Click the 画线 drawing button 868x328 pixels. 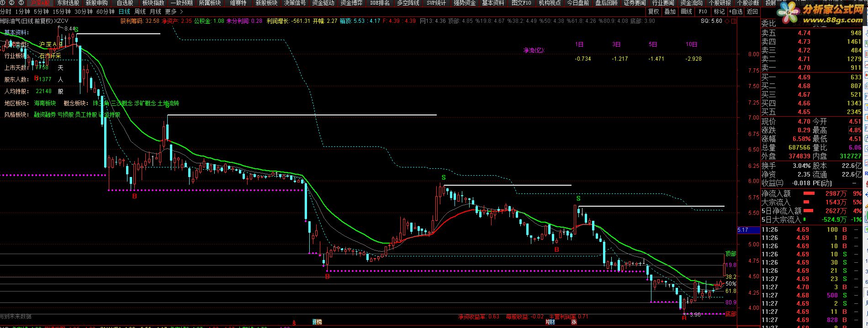tap(687, 11)
